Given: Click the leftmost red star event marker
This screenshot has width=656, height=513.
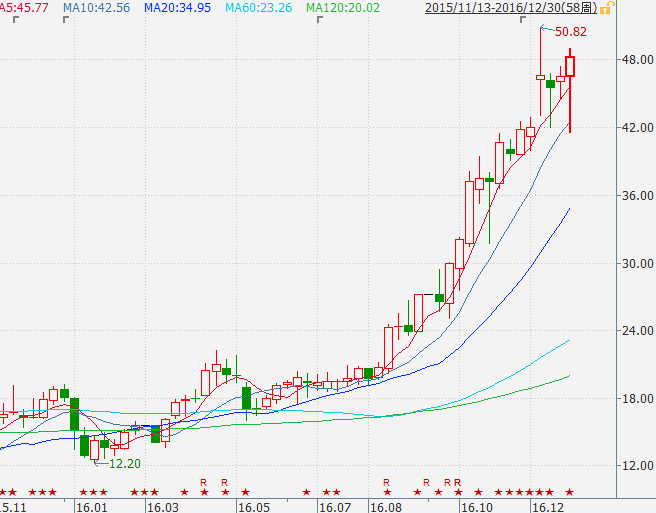Looking at the screenshot, I should click(2, 493).
